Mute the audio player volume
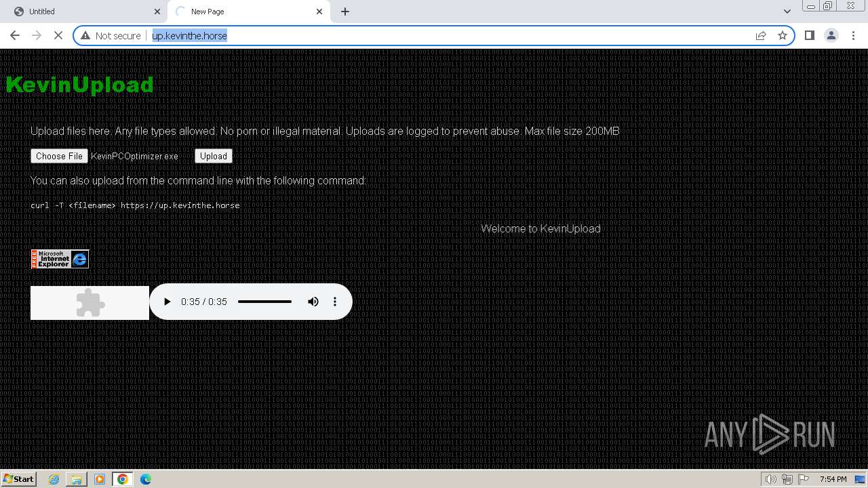The width and height of the screenshot is (868, 488). (313, 302)
